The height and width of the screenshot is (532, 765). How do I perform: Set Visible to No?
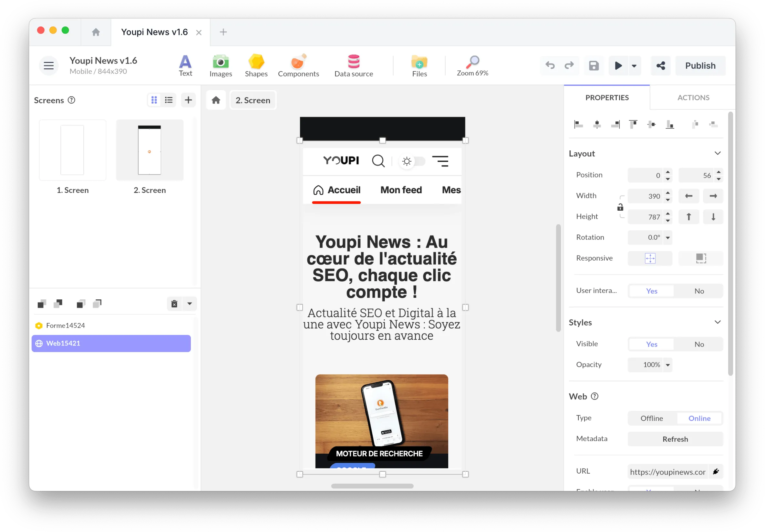tap(699, 344)
